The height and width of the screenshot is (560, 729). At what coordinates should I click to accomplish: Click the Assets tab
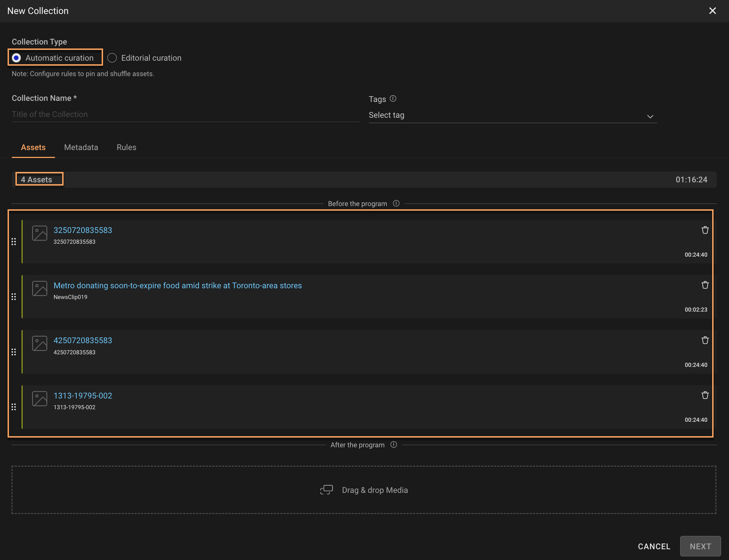click(x=33, y=147)
